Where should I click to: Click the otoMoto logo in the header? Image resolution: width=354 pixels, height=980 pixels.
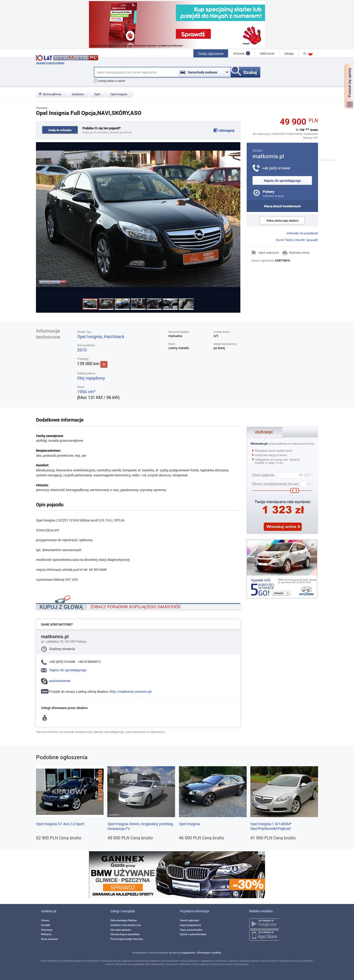click(x=67, y=58)
